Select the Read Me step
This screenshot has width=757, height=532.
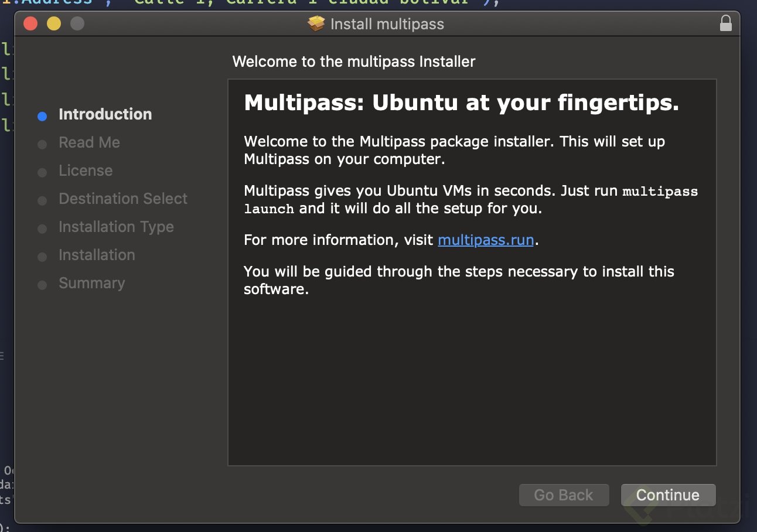tap(89, 142)
